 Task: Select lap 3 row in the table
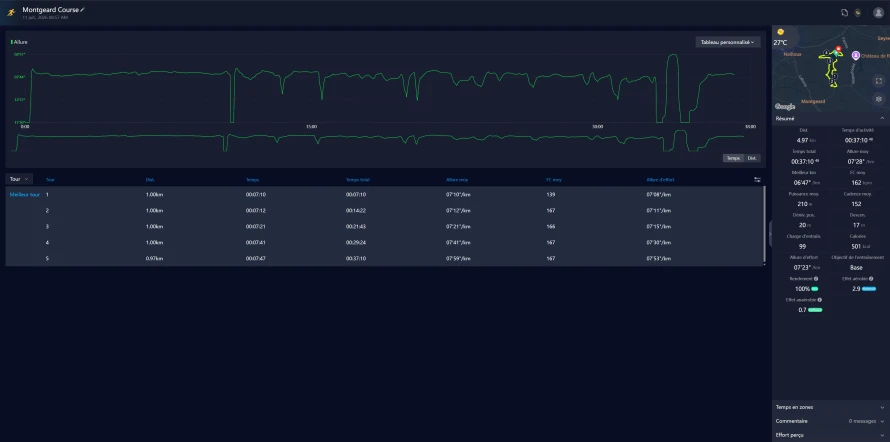pos(384,226)
